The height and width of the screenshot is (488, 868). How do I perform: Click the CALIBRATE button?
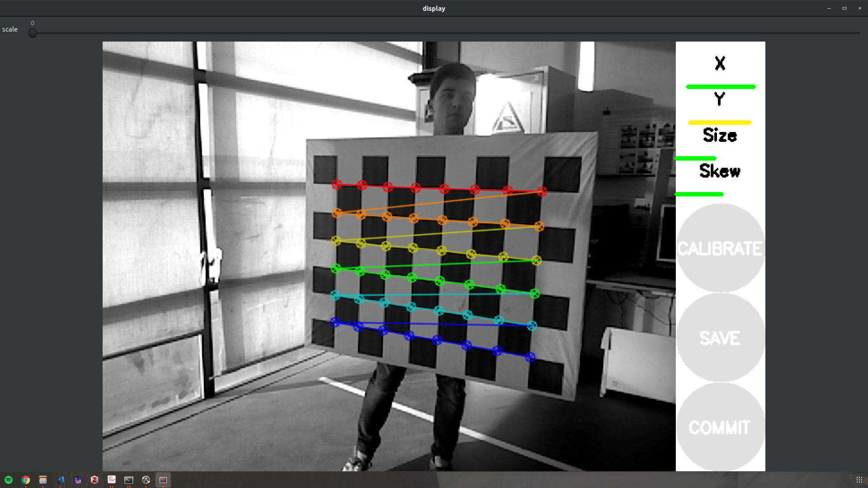[x=720, y=248]
